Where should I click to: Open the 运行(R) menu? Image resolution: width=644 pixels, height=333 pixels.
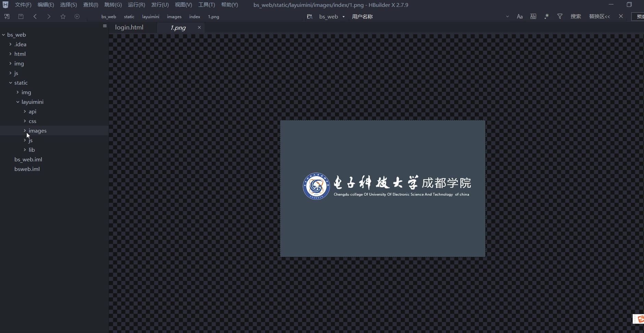[136, 5]
